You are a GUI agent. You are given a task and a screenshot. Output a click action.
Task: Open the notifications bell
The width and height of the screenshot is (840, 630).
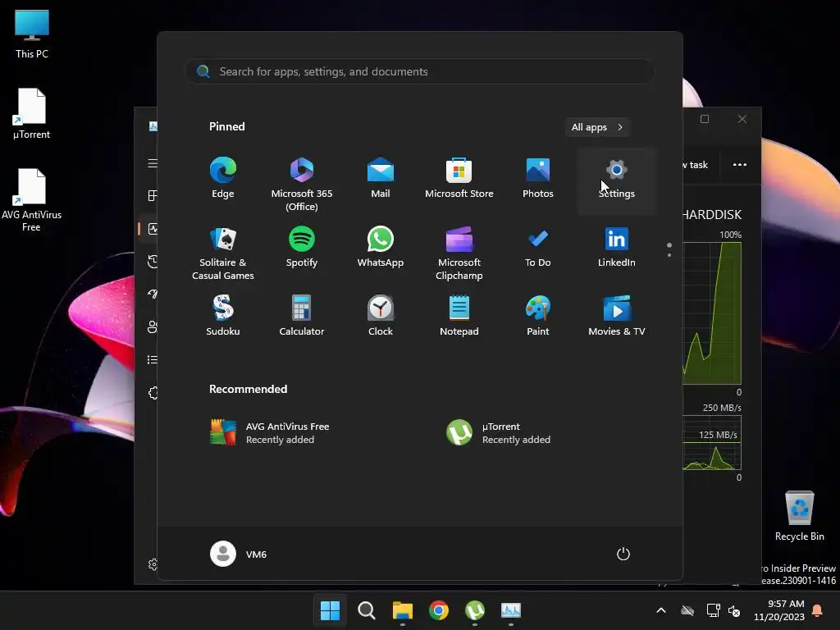pos(818,610)
